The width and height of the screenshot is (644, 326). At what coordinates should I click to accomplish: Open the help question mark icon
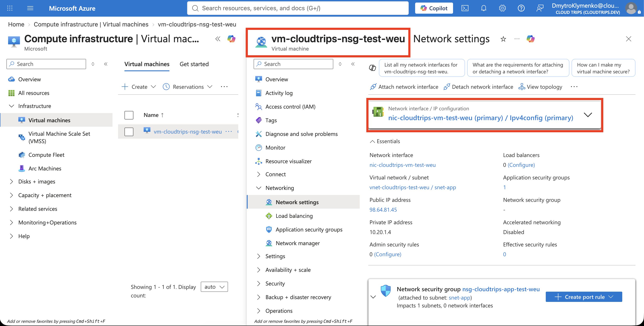click(521, 8)
